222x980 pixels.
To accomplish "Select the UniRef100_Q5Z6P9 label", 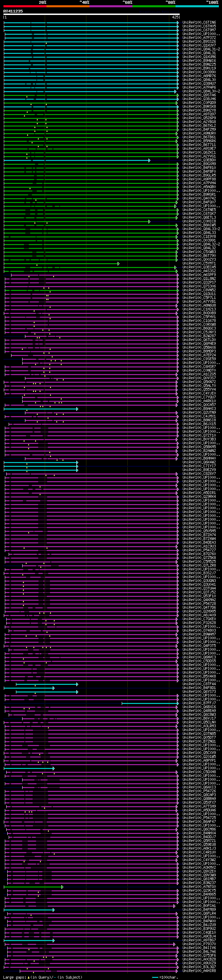I will pyautogui.click(x=199, y=118).
